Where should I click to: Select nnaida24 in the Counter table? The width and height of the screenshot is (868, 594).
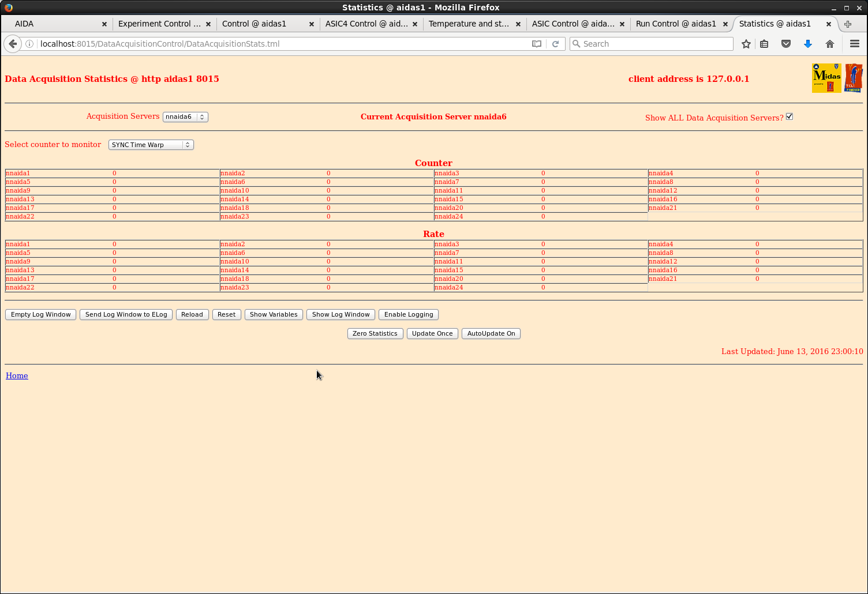tap(448, 217)
